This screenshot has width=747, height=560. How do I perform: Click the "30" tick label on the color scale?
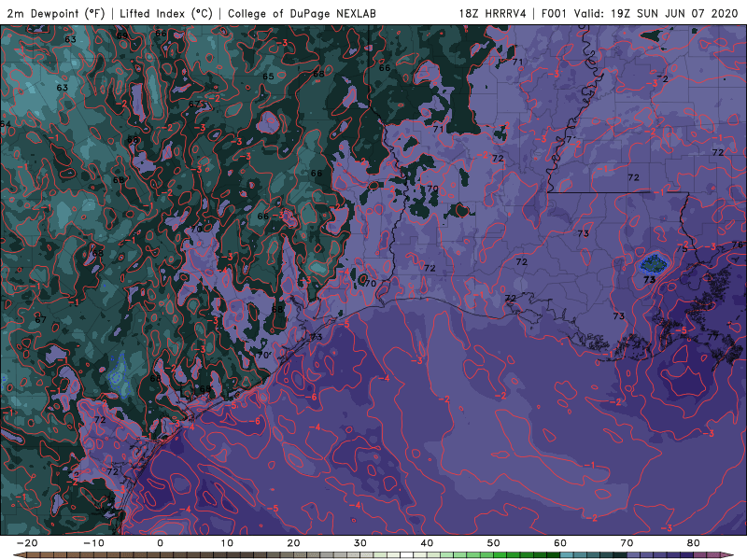pos(360,543)
